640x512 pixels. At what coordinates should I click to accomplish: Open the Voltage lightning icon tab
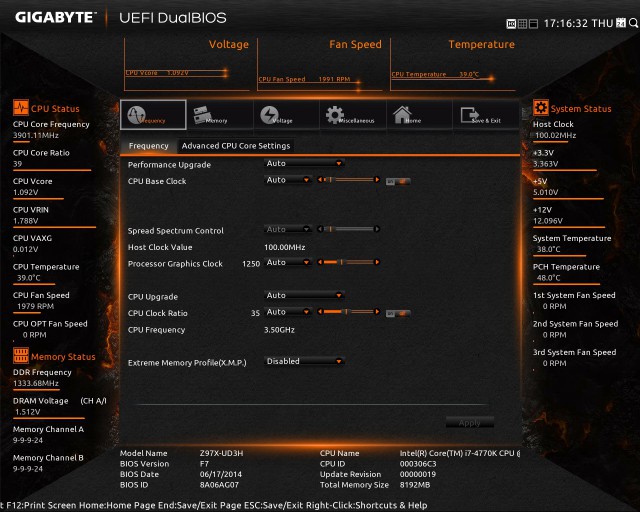[287, 115]
